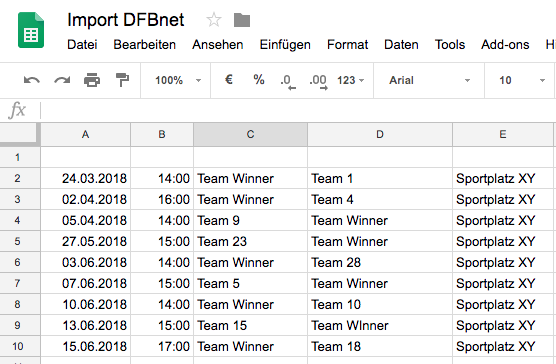The image size is (556, 364).
Task: Star the Import DFBnet document
Action: coord(214,20)
